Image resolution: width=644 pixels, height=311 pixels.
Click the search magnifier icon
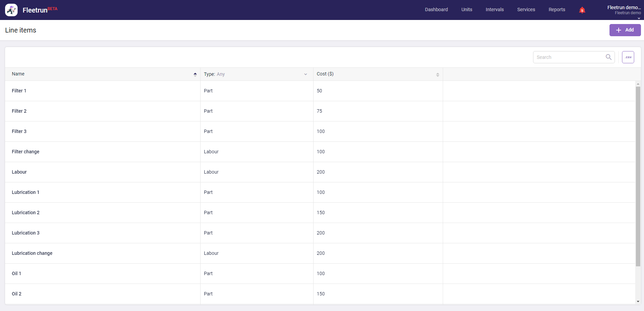608,57
